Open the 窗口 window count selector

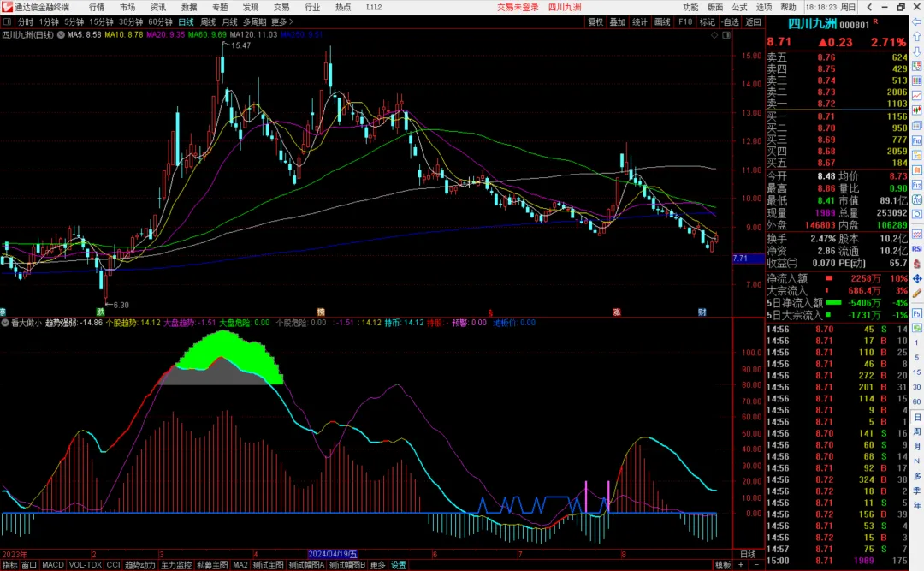(x=29, y=565)
